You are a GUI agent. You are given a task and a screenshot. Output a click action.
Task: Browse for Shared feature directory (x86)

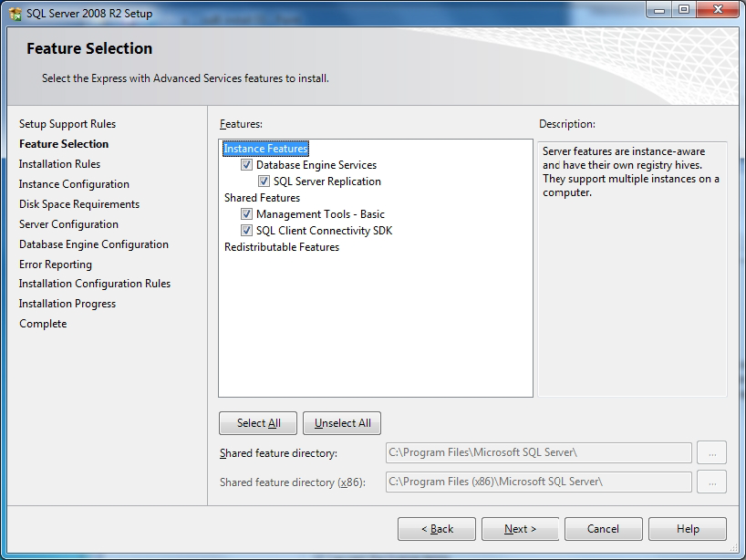711,482
